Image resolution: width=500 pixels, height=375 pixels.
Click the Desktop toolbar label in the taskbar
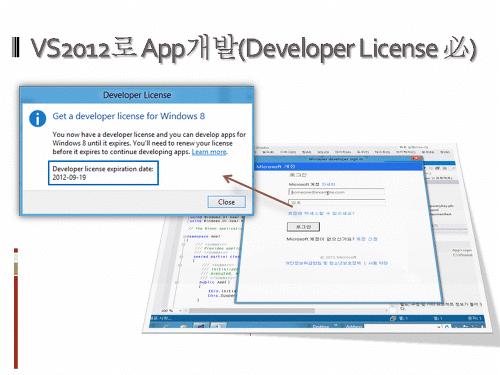coord(321,326)
